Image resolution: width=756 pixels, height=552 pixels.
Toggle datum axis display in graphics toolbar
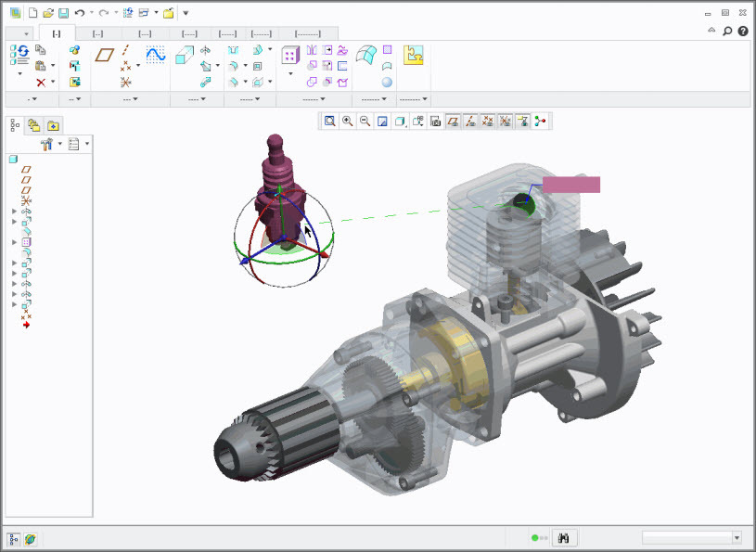[x=470, y=121]
